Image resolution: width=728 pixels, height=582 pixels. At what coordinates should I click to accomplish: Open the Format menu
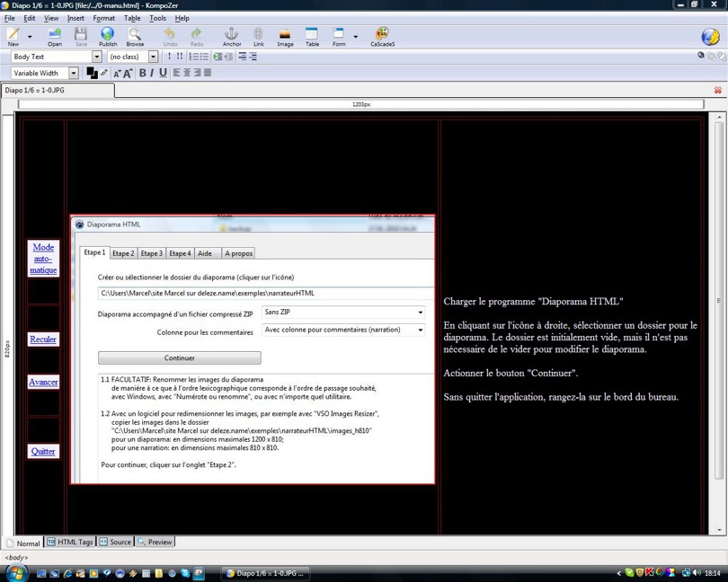(x=103, y=18)
